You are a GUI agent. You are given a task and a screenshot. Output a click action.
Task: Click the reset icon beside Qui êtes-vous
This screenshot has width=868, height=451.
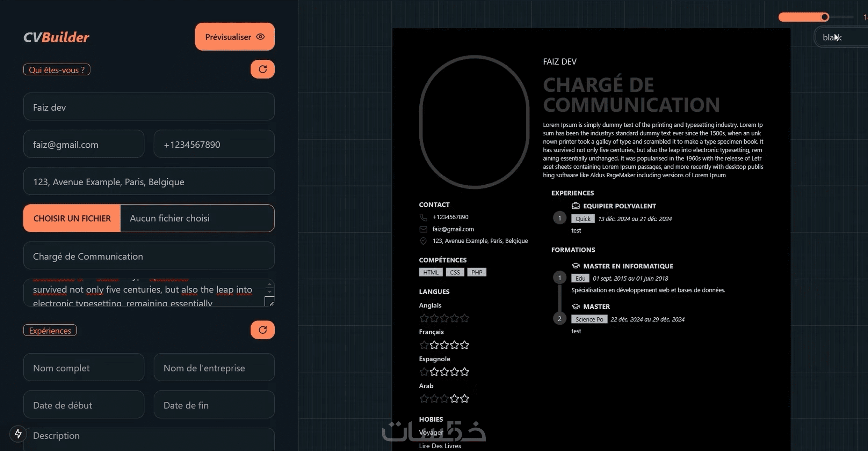pos(262,69)
